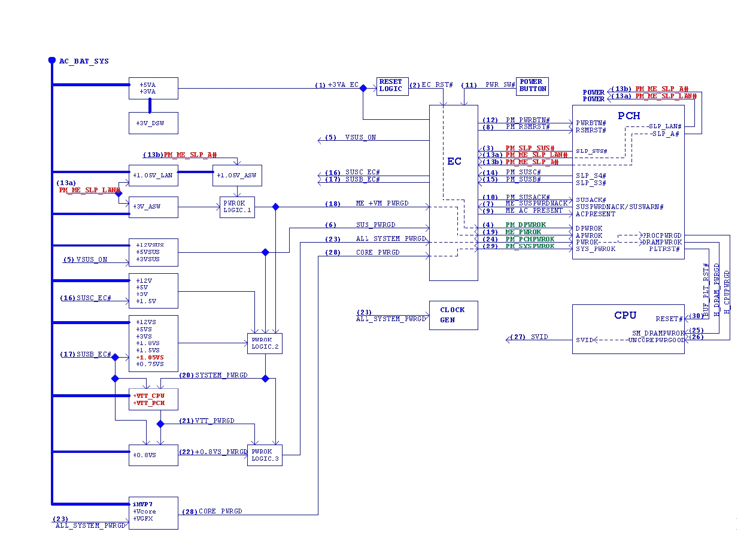Select the +3V_DSW power rail block

[153, 123]
